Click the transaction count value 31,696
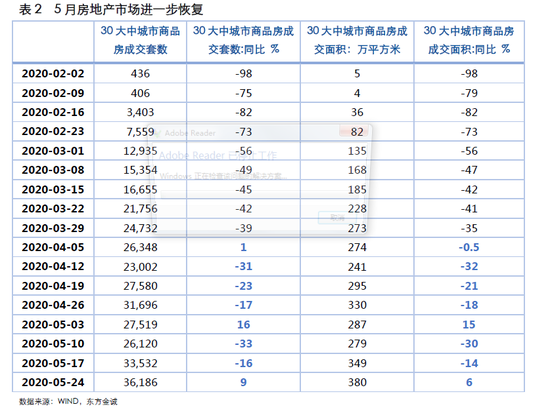550x415 pixels. click(x=140, y=305)
